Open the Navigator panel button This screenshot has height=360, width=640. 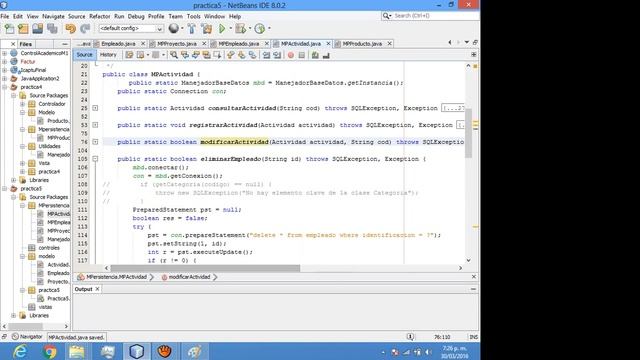(x=27, y=337)
